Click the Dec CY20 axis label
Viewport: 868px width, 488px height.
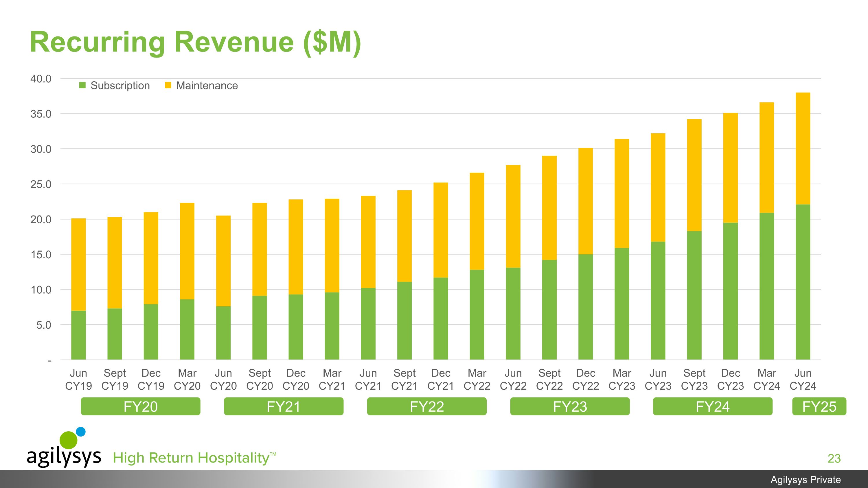296,380
